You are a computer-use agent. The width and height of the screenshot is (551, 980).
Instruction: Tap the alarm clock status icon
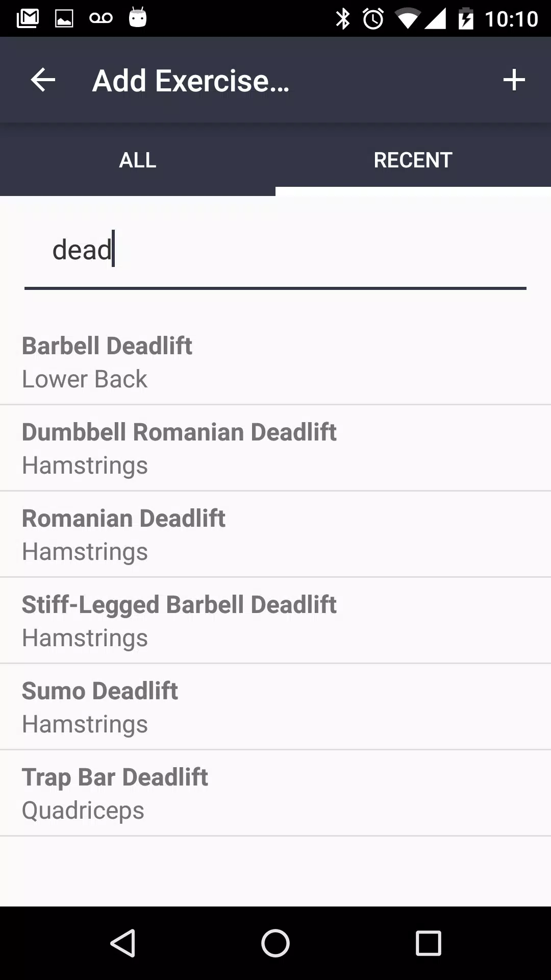[373, 19]
